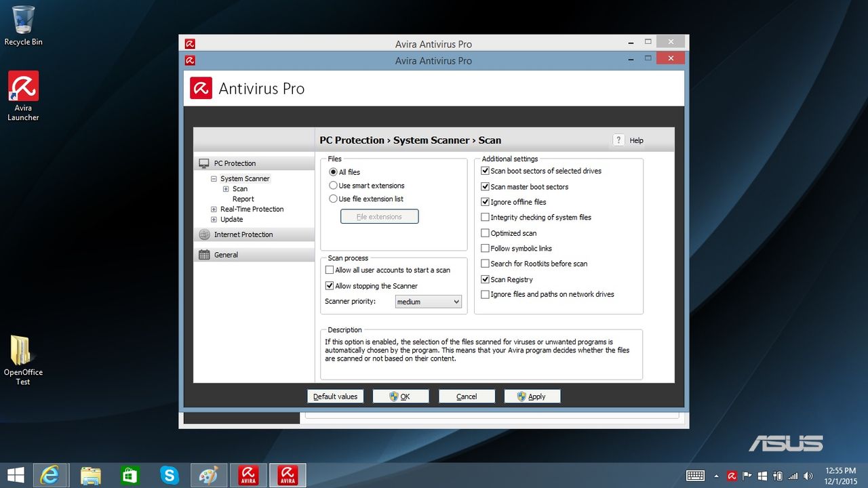
Task: Switch to first Avira taskbar window
Action: tap(248, 475)
